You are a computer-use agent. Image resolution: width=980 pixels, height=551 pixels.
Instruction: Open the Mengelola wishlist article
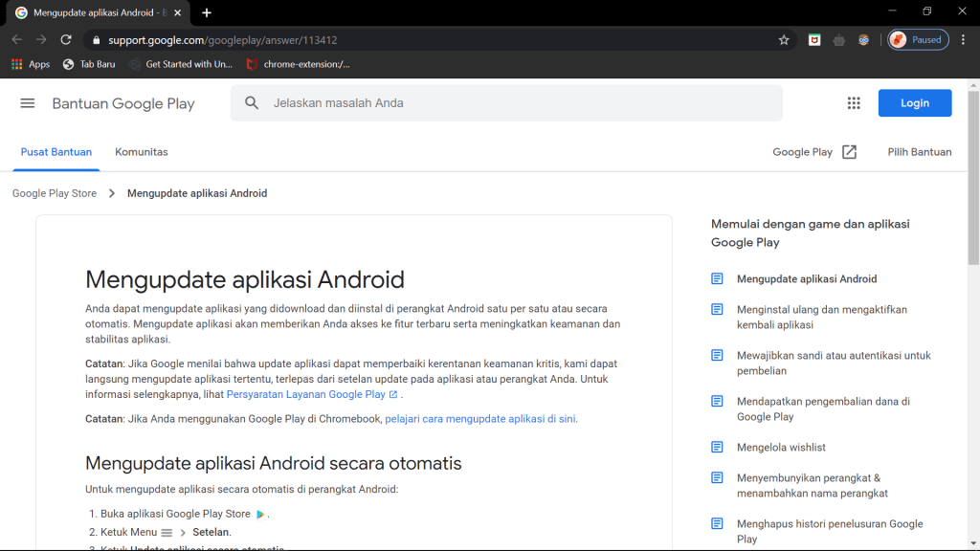point(781,448)
